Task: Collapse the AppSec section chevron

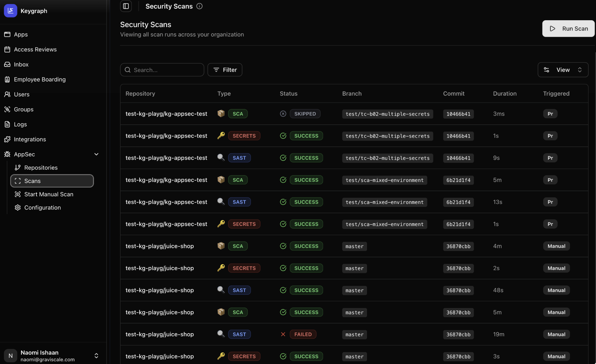Action: click(96, 154)
